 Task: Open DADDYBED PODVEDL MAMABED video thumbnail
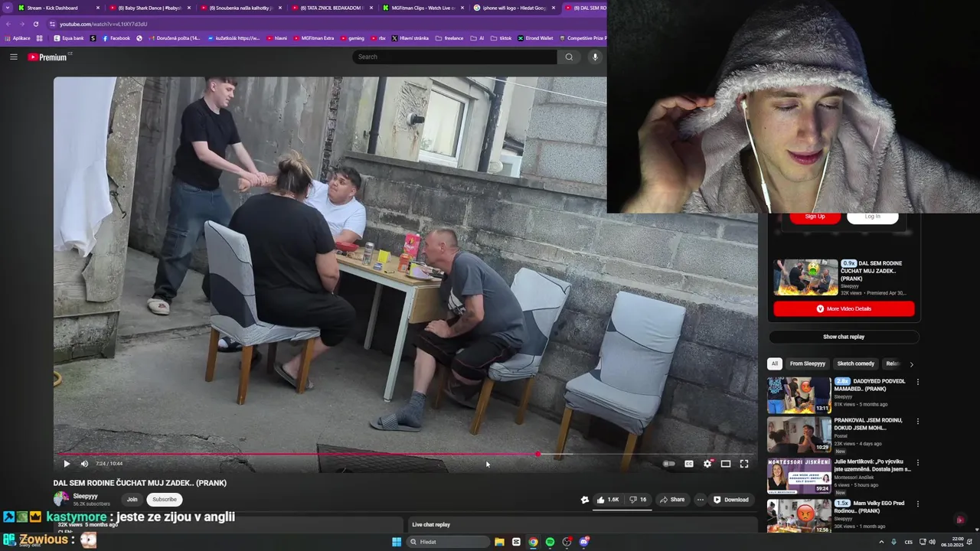pos(799,395)
